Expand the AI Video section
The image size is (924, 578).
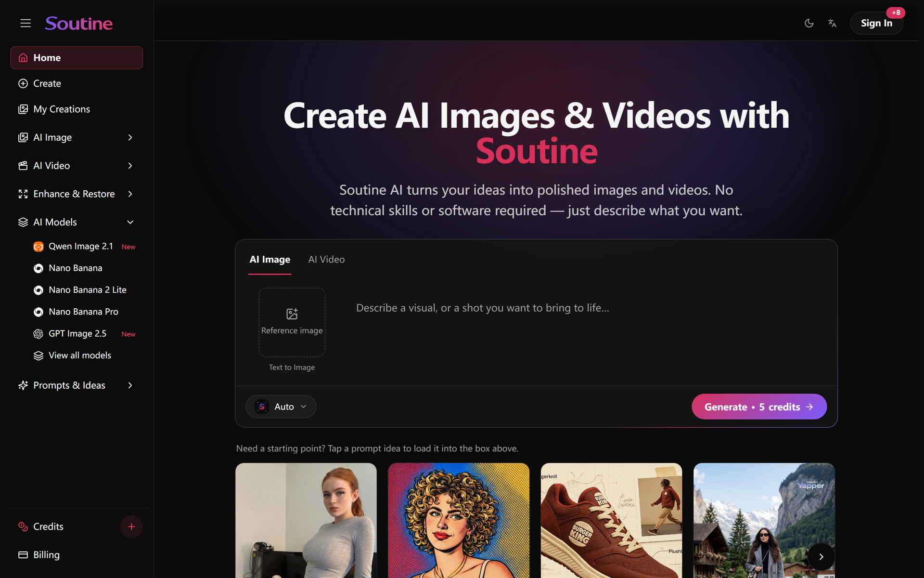click(77, 166)
